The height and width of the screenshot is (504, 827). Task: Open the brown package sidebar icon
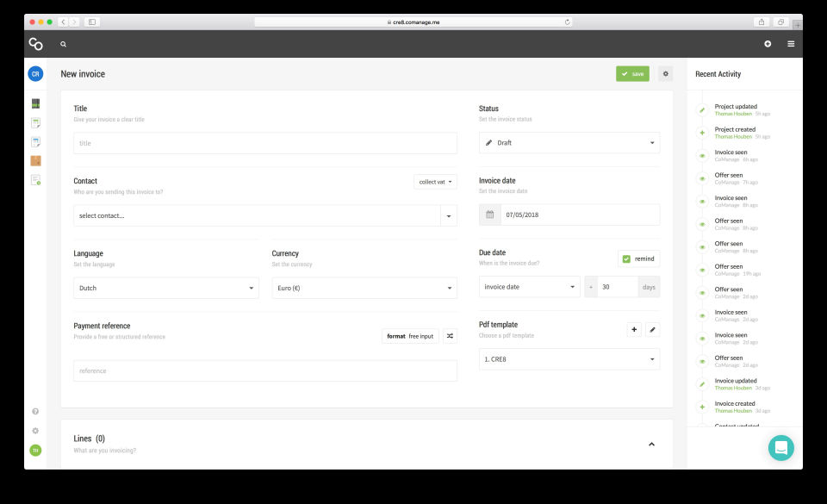tap(35, 161)
